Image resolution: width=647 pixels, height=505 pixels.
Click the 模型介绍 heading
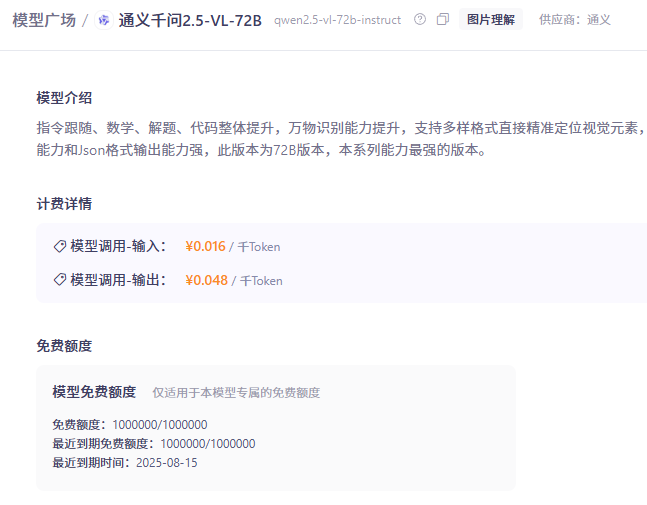(64, 98)
